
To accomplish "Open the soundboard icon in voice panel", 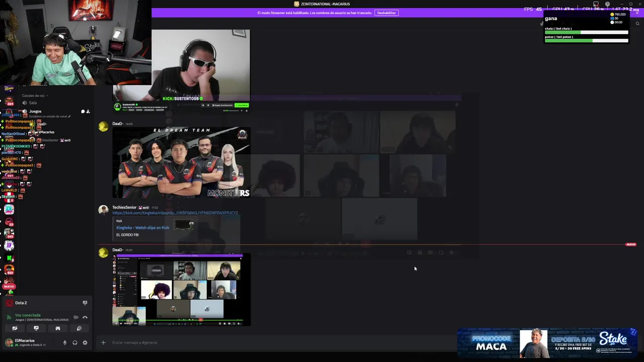I will (79, 328).
